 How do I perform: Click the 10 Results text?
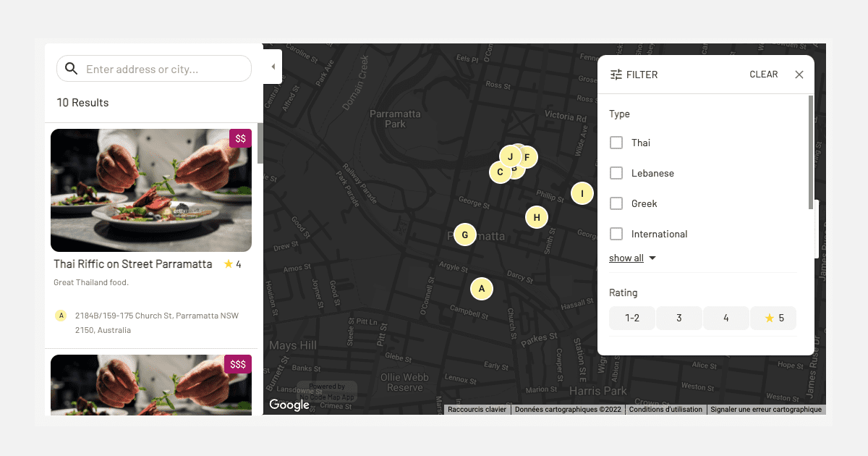tap(82, 103)
